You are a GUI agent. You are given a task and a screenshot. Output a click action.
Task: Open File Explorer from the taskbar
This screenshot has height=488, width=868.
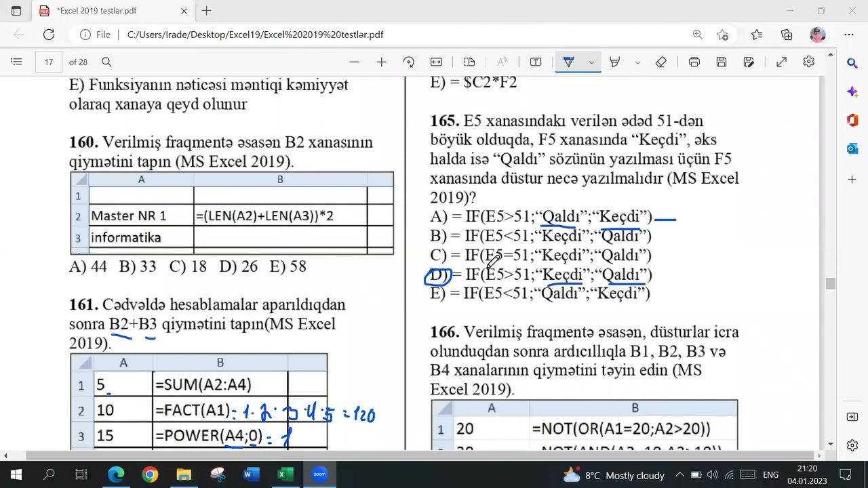click(x=184, y=474)
